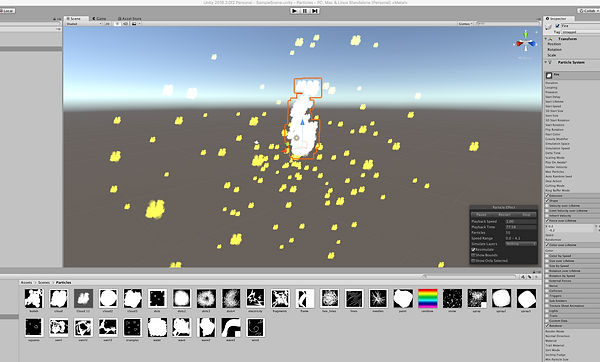This screenshot has height=362, width=600.
Task: Select the triangles texture thumbnail
Action: pyautogui.click(x=132, y=328)
